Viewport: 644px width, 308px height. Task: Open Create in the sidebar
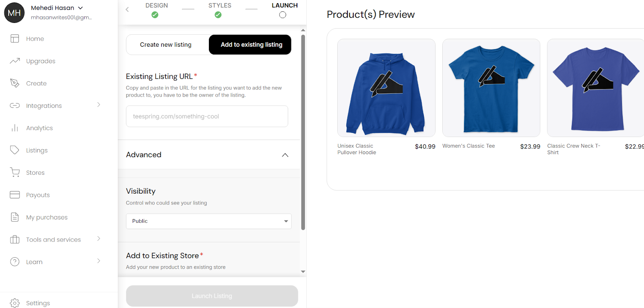36,83
